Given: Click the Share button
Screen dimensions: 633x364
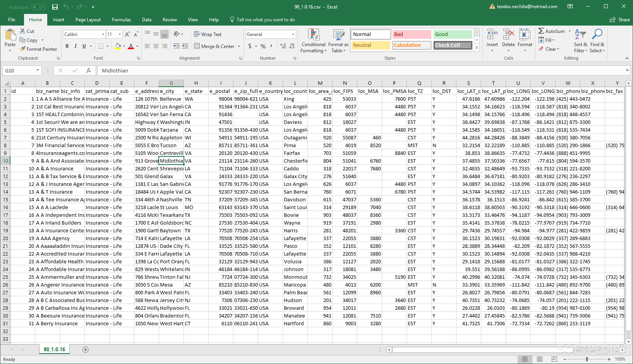Looking at the screenshot, I should 620,20.
